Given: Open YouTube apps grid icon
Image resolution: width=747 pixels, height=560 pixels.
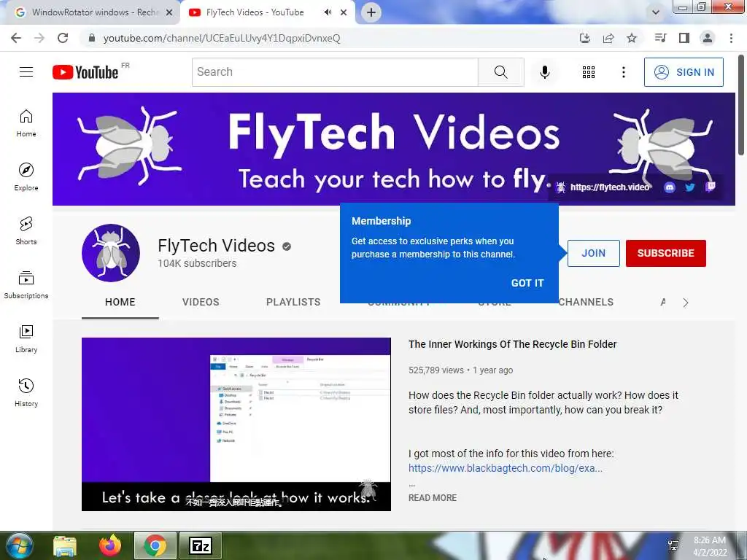Looking at the screenshot, I should coord(589,72).
